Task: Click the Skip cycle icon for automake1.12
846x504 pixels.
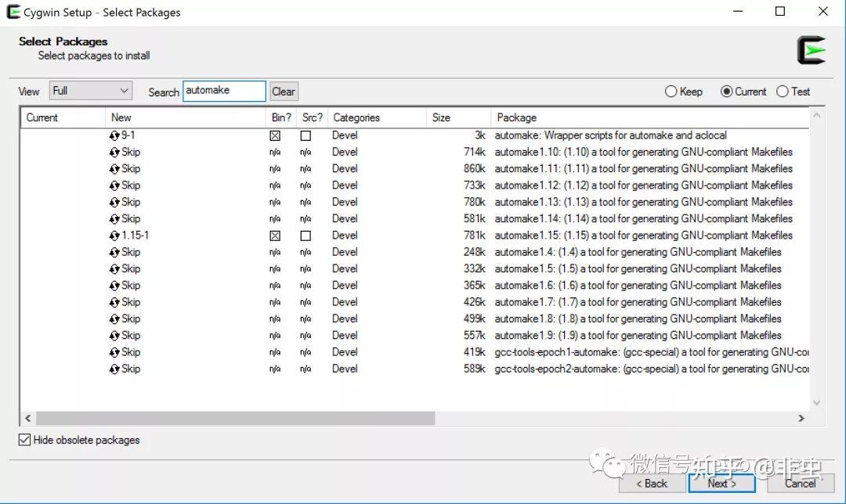Action: (x=114, y=186)
